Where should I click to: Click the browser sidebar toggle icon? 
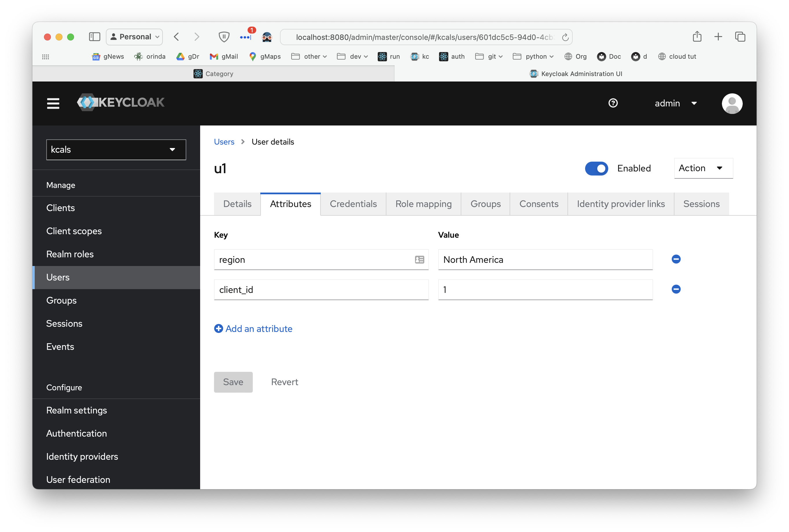coord(94,37)
